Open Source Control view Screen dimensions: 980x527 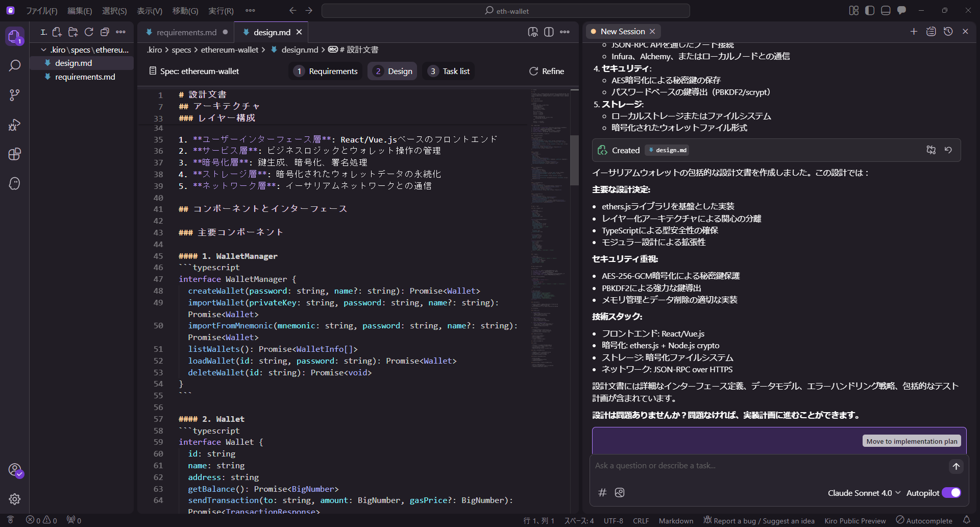coord(14,95)
